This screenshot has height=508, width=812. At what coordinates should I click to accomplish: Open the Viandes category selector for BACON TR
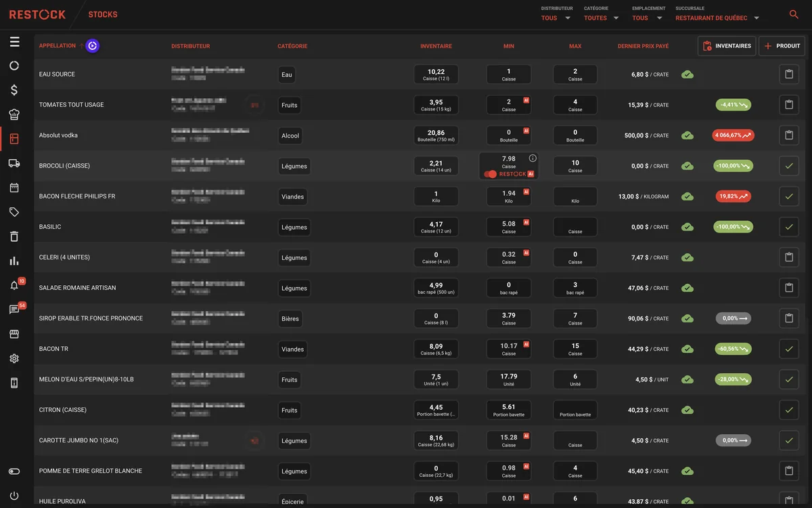click(292, 349)
